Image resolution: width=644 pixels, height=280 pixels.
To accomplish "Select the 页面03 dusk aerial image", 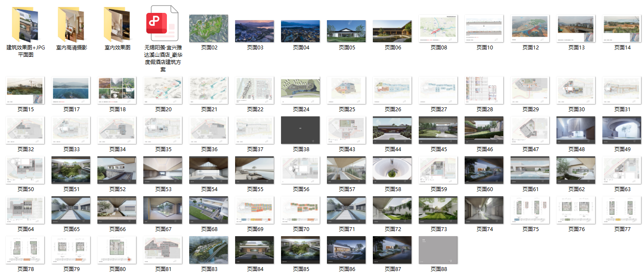I will [x=254, y=31].
